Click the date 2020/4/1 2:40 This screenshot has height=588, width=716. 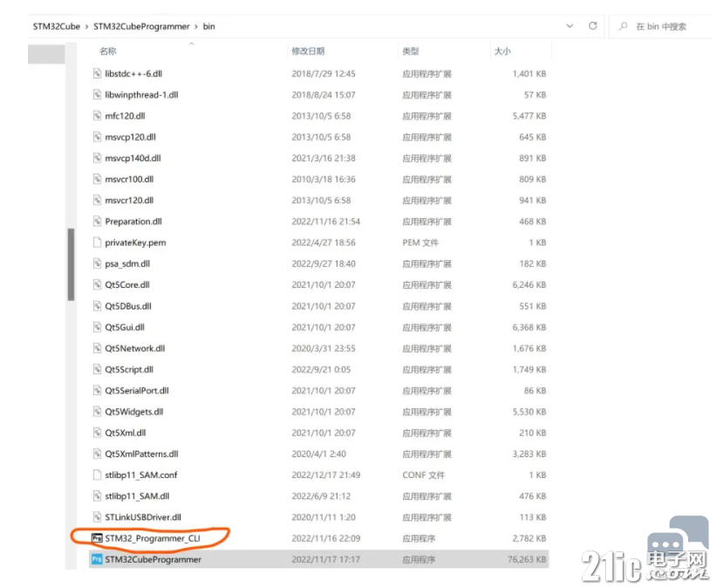(318, 454)
